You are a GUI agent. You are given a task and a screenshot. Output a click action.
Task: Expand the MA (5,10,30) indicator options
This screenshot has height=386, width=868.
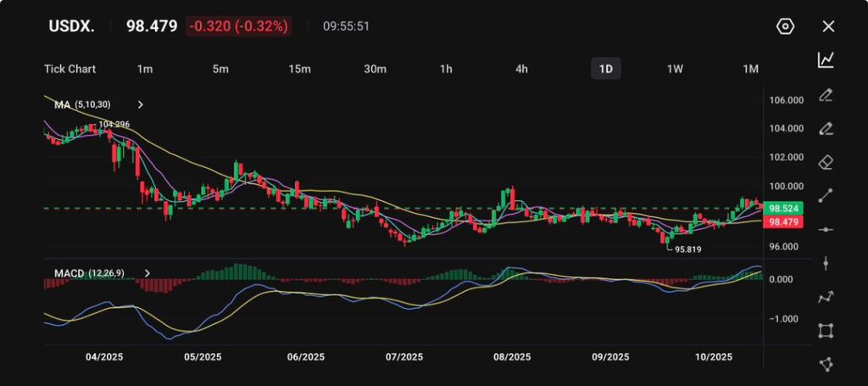[141, 104]
